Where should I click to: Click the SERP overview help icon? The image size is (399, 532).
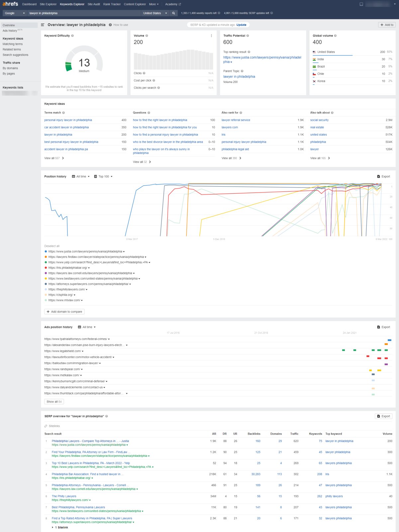tap(107, 416)
